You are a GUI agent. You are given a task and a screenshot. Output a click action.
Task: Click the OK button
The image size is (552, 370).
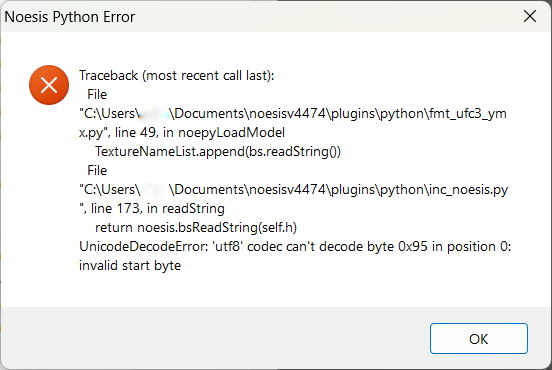[478, 338]
